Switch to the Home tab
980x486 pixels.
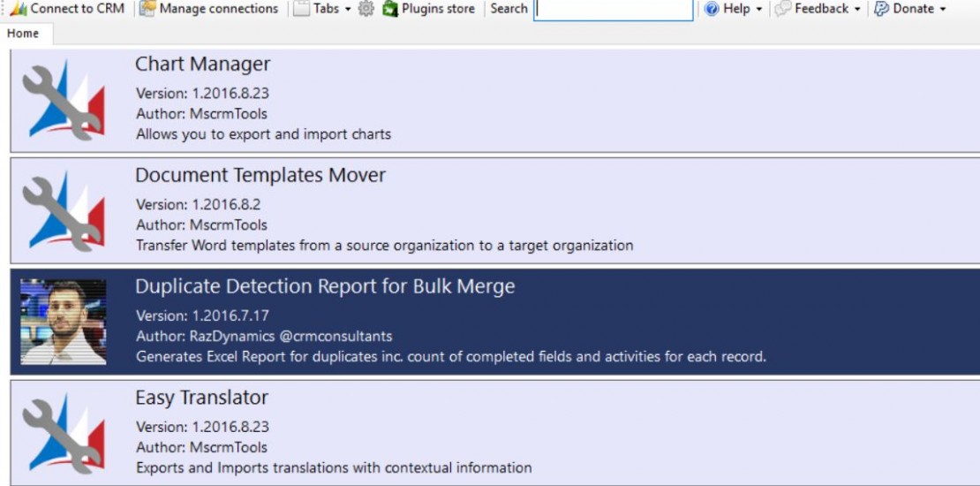(23, 34)
